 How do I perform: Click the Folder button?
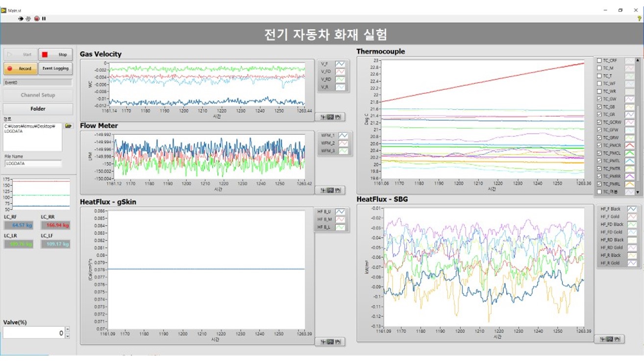38,109
